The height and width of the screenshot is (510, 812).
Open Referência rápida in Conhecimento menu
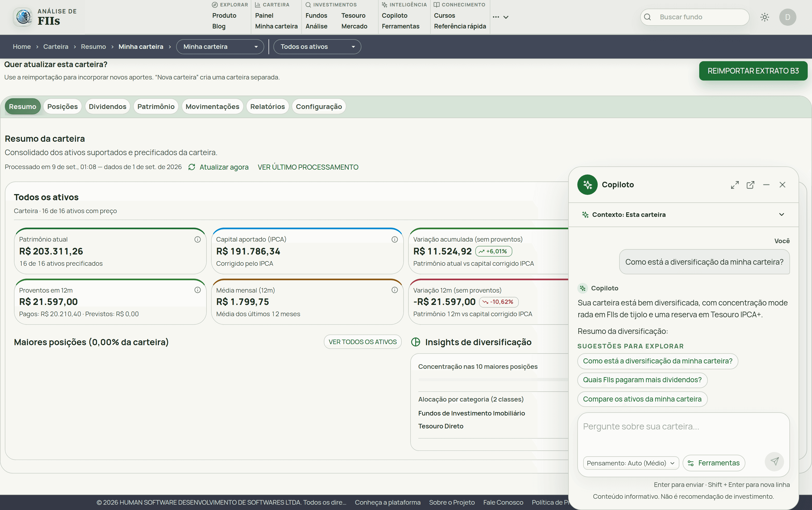460,26
